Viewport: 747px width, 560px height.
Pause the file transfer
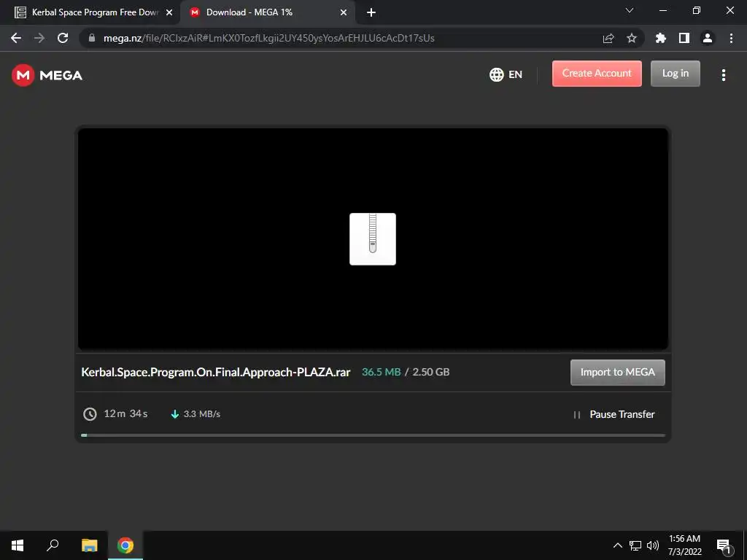(614, 414)
